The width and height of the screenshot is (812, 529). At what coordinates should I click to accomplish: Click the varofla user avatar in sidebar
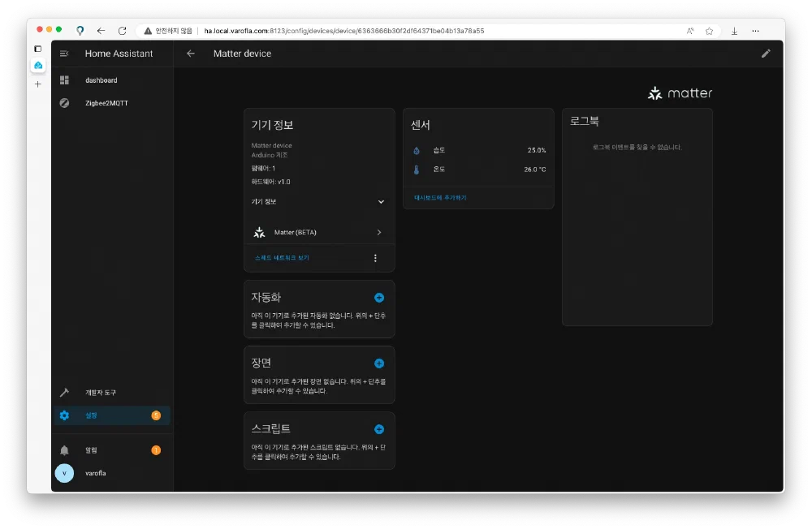point(64,472)
